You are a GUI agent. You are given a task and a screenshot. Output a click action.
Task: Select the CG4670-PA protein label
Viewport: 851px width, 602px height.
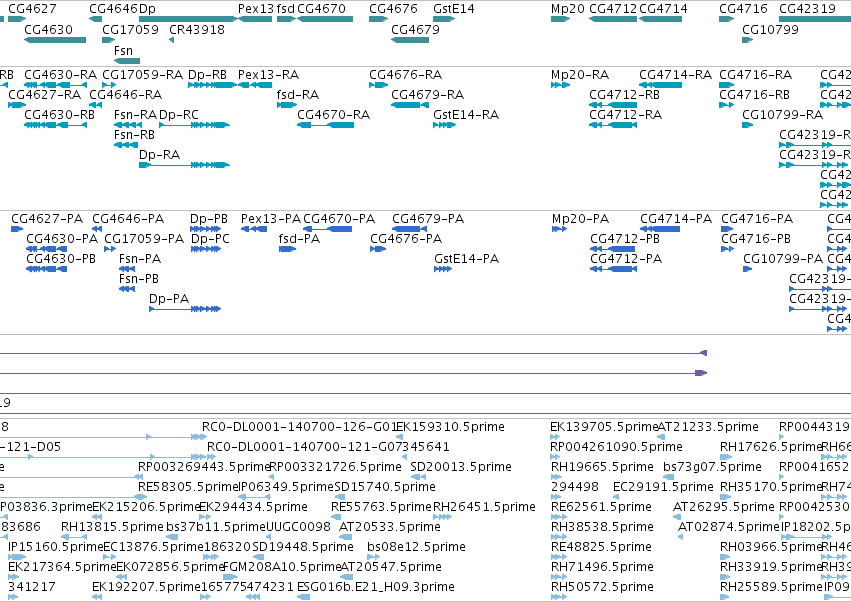(x=339, y=219)
